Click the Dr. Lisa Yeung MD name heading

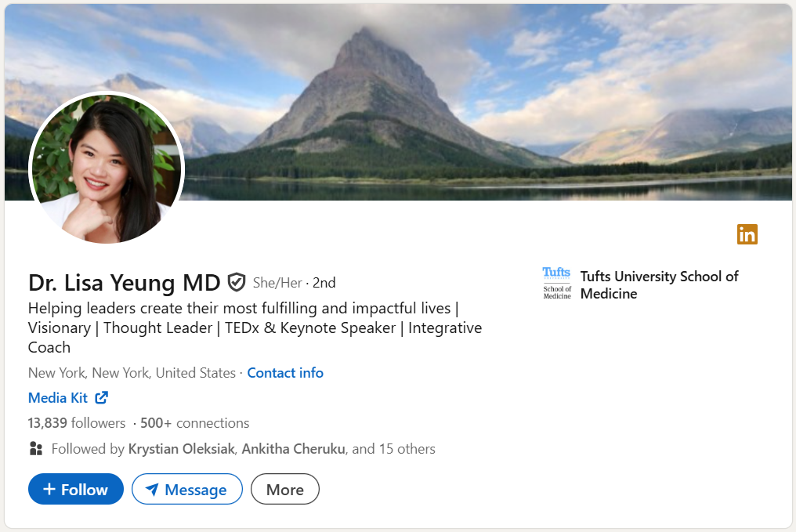click(124, 282)
